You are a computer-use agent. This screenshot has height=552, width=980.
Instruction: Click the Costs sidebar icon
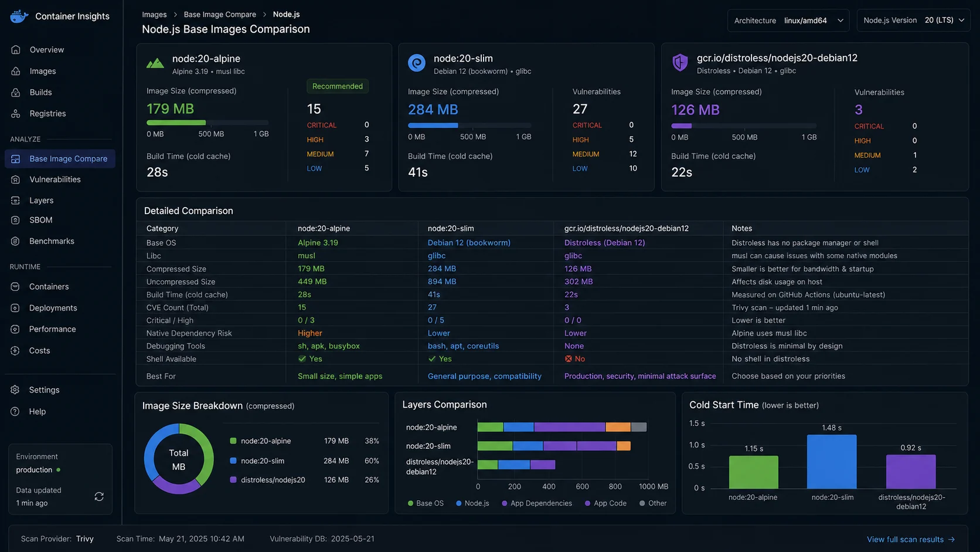16,351
